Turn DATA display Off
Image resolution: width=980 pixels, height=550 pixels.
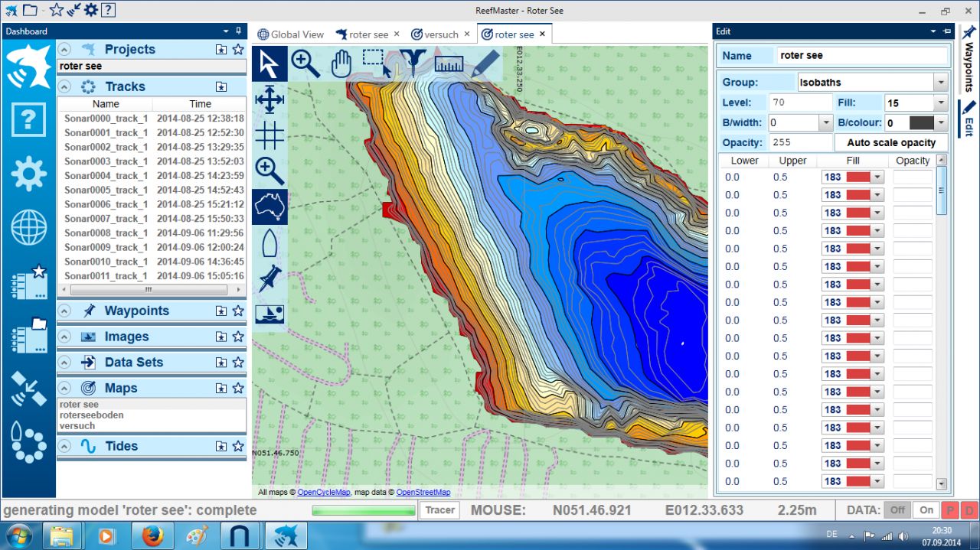click(897, 510)
